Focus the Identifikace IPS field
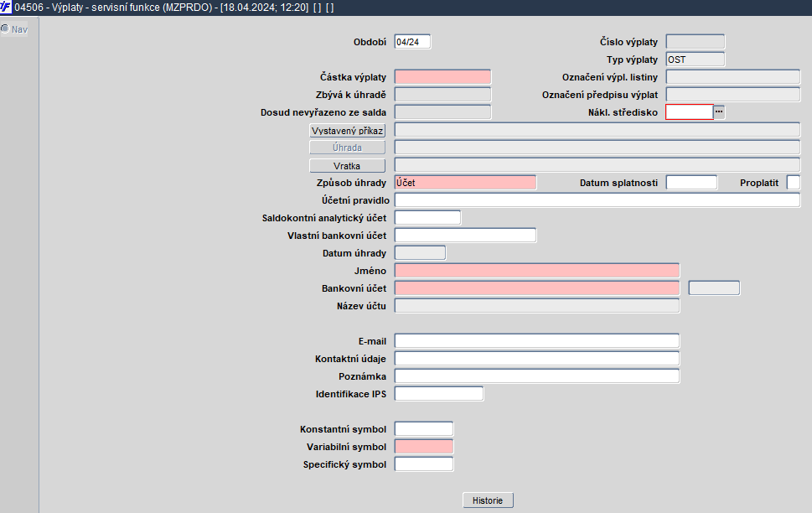Image resolution: width=812 pixels, height=513 pixels. coord(439,394)
